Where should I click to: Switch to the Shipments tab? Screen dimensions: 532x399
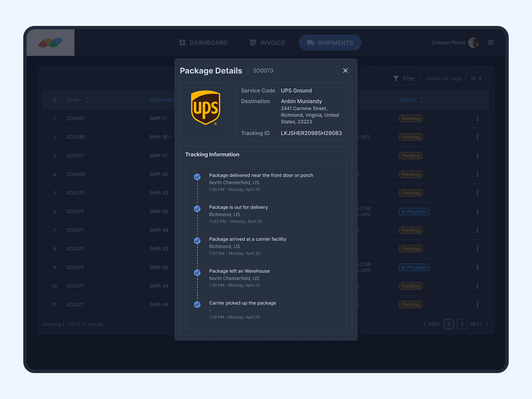tap(330, 43)
